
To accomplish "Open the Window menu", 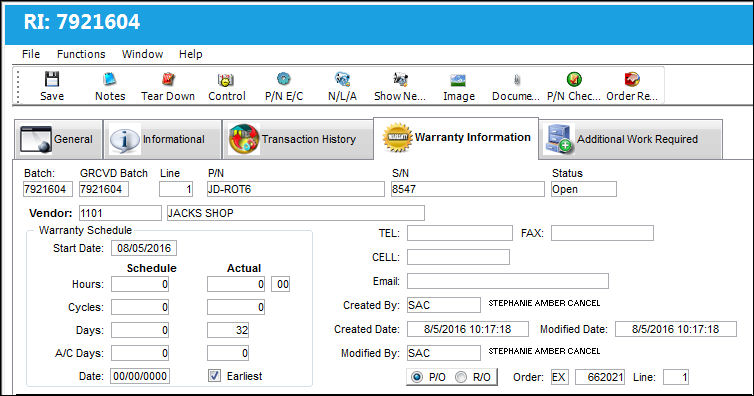I will coord(142,54).
